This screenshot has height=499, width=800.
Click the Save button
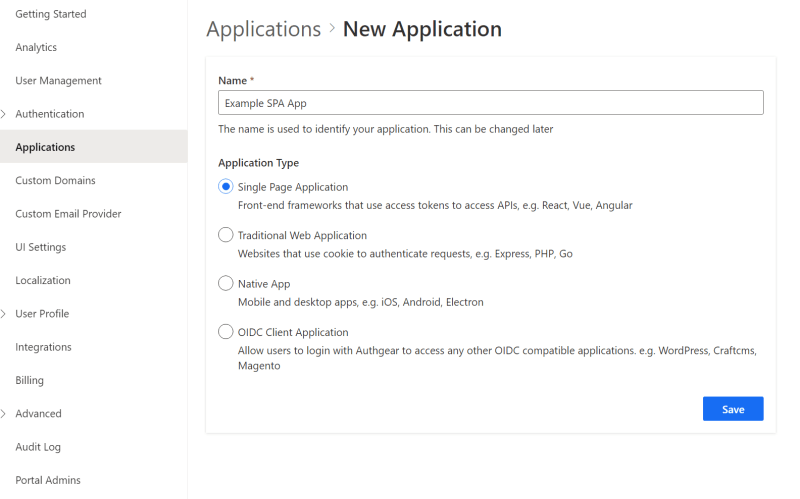point(733,409)
